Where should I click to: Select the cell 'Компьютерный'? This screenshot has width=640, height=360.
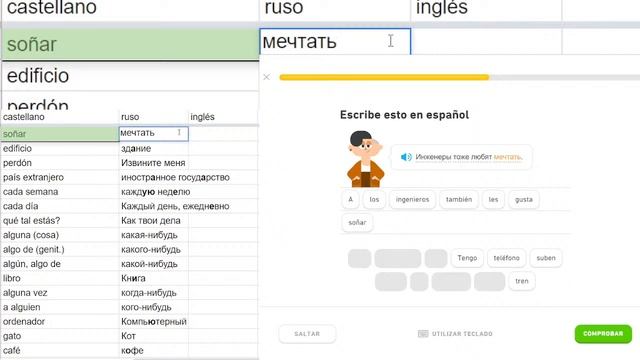(x=153, y=322)
